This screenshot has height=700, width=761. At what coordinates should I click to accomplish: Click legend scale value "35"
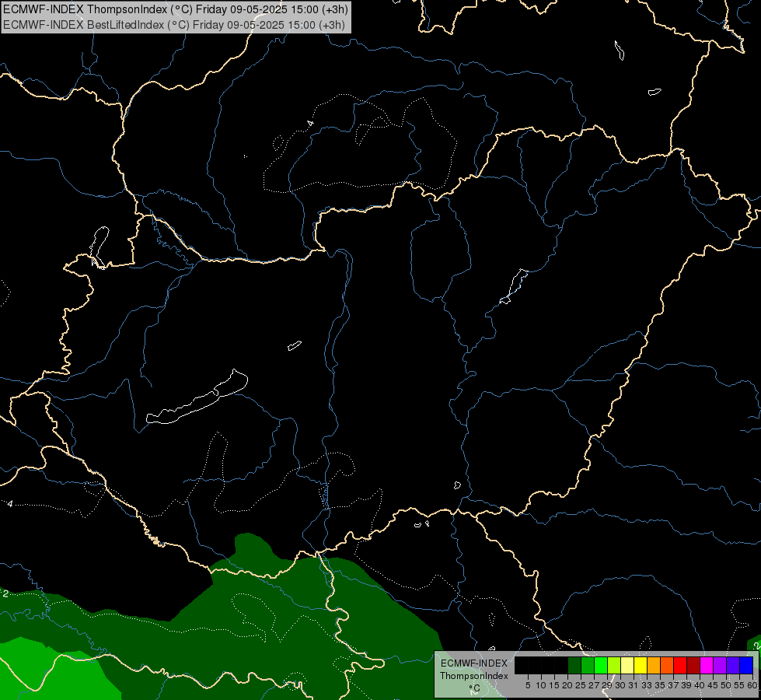click(660, 685)
